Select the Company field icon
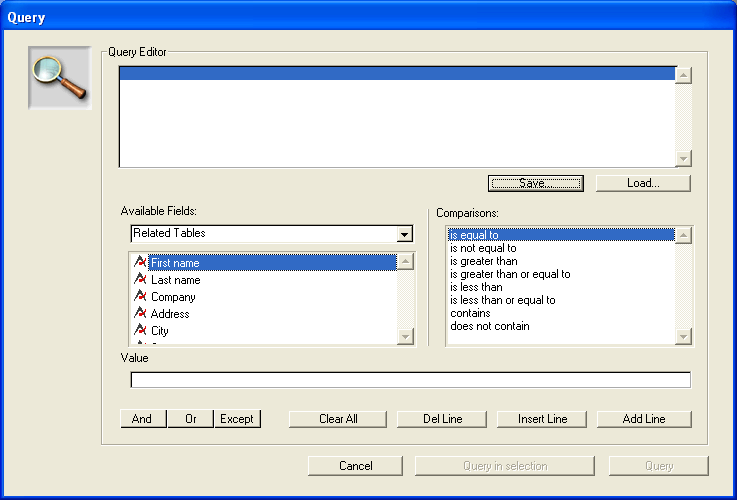This screenshot has height=500, width=737. pos(140,297)
